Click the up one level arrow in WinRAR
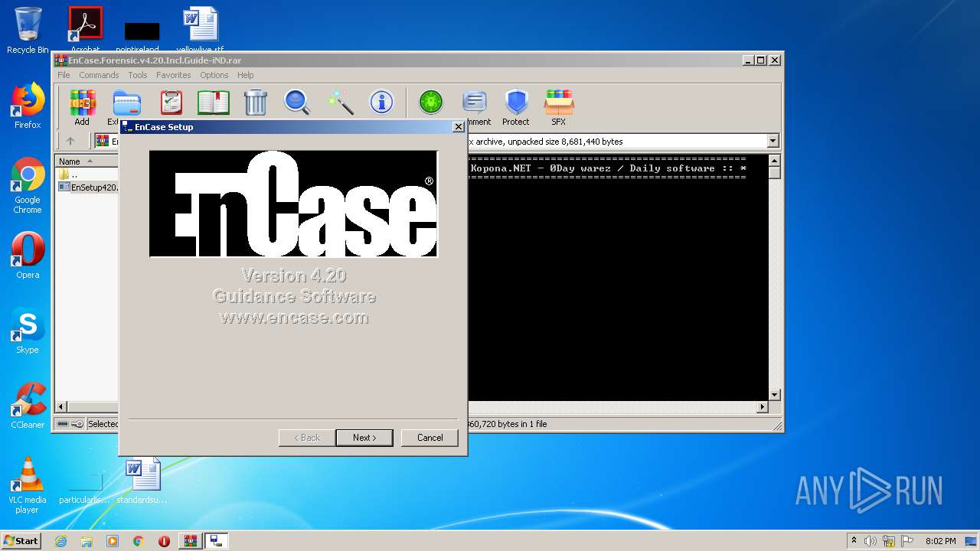980x551 pixels. pyautogui.click(x=70, y=141)
